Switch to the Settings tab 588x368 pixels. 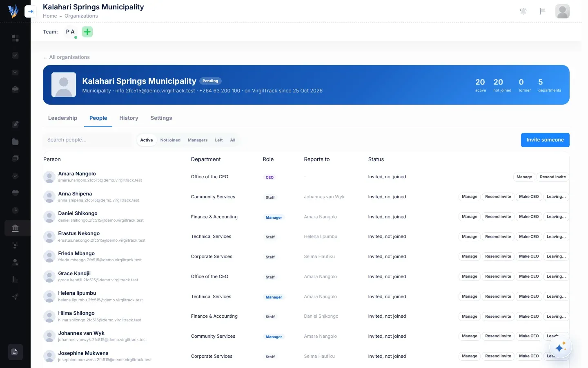pos(161,118)
